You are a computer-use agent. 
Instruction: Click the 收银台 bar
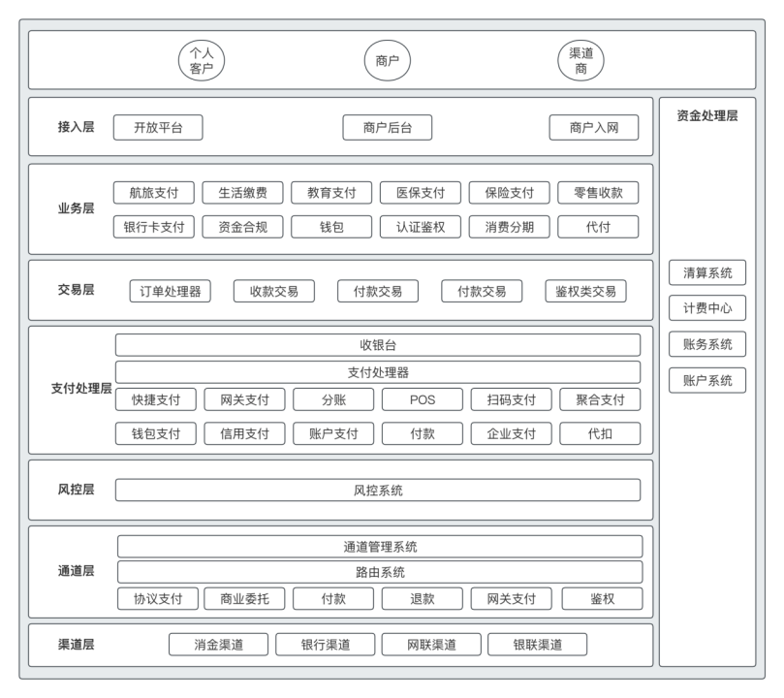click(378, 345)
